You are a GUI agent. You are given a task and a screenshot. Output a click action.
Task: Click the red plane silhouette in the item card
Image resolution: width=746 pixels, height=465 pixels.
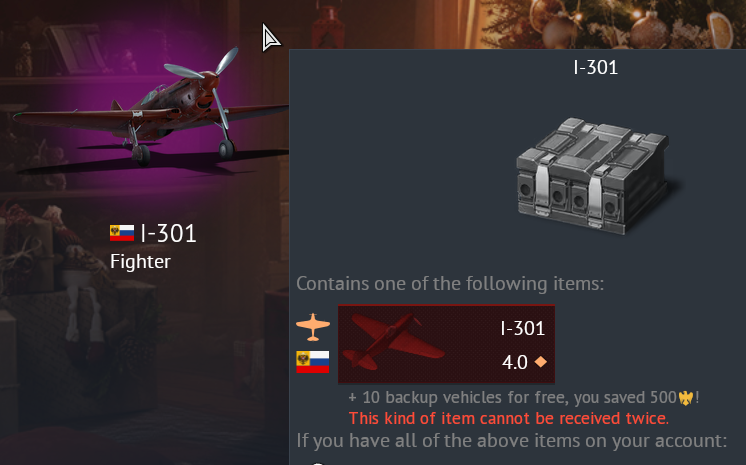pyautogui.click(x=393, y=342)
